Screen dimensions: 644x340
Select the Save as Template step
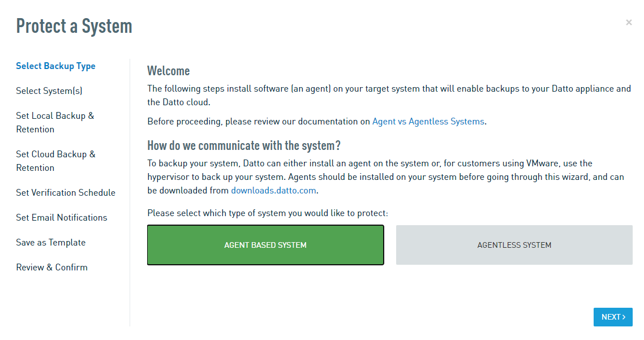point(50,242)
